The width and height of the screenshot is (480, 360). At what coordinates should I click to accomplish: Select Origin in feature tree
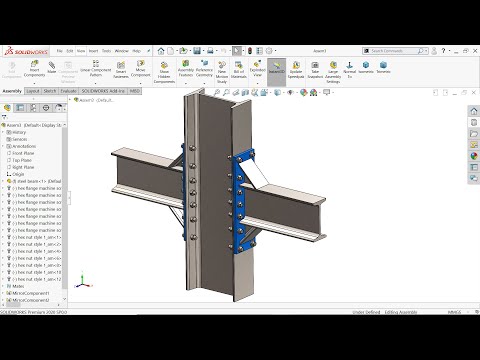15,174
